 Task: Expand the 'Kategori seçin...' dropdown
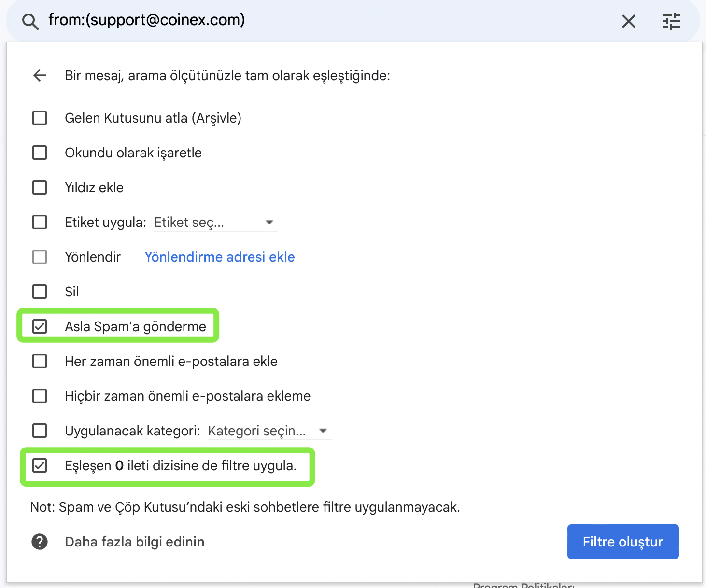(x=269, y=431)
